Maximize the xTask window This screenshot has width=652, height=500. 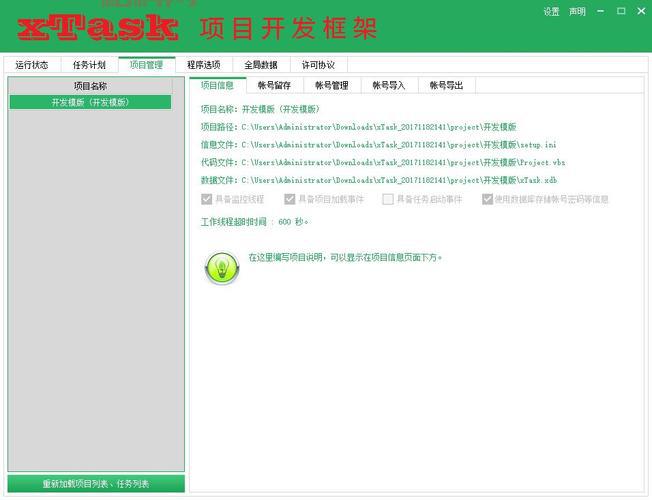coord(621,11)
